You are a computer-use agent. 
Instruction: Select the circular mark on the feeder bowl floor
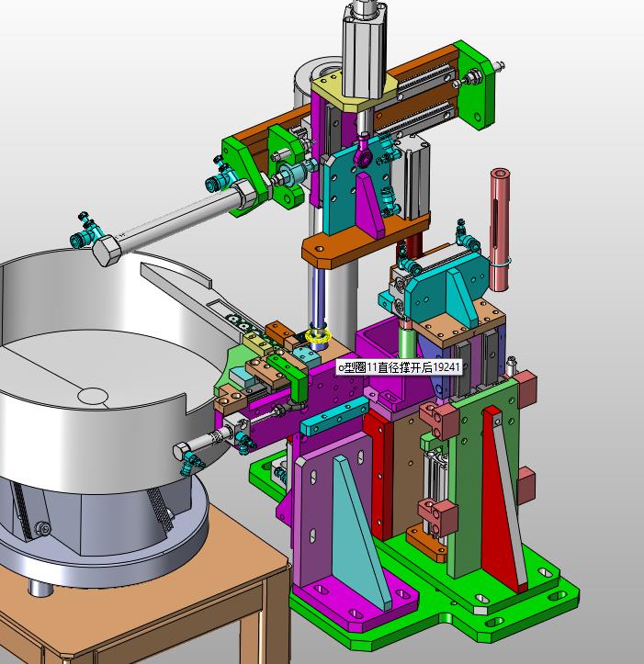point(93,396)
